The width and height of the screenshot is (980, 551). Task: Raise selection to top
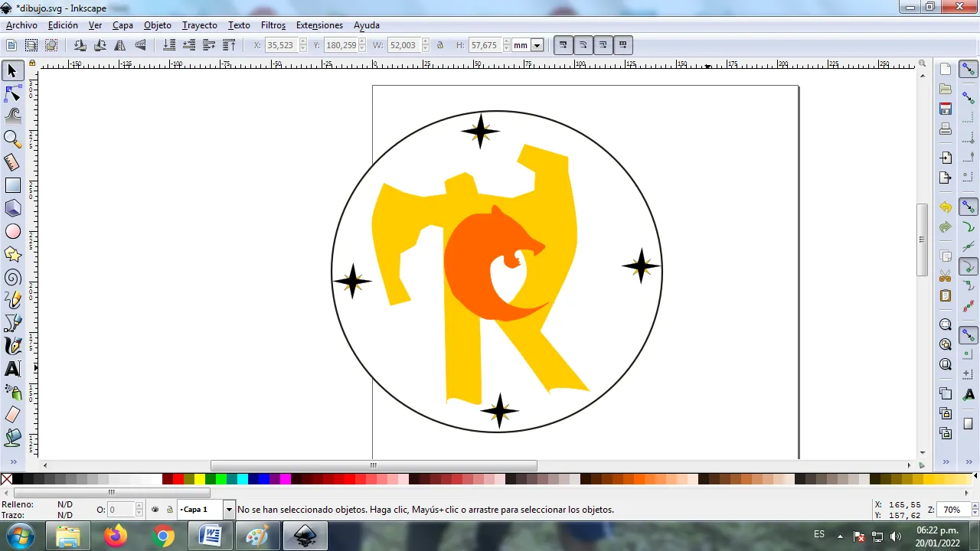click(x=229, y=45)
